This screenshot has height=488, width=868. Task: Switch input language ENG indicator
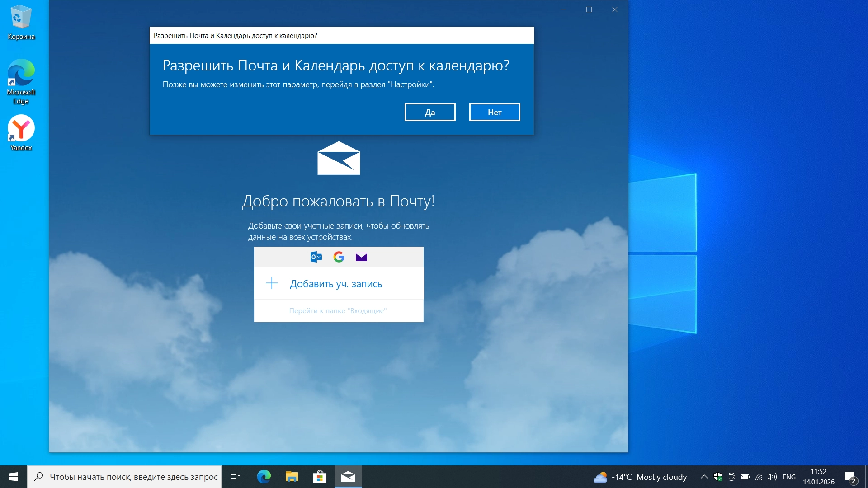point(789,477)
